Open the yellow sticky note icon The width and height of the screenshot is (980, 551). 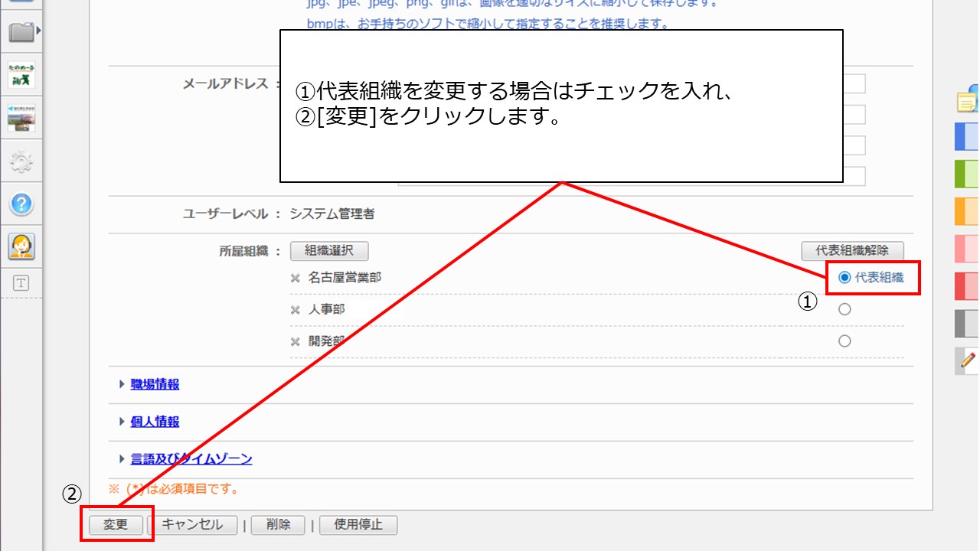point(969,99)
